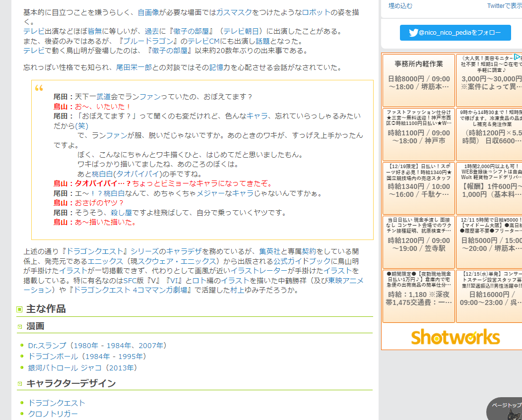522x420 pixels.
Task: Open the 時給1,180 深夜 job ad card
Action: (x=419, y=296)
